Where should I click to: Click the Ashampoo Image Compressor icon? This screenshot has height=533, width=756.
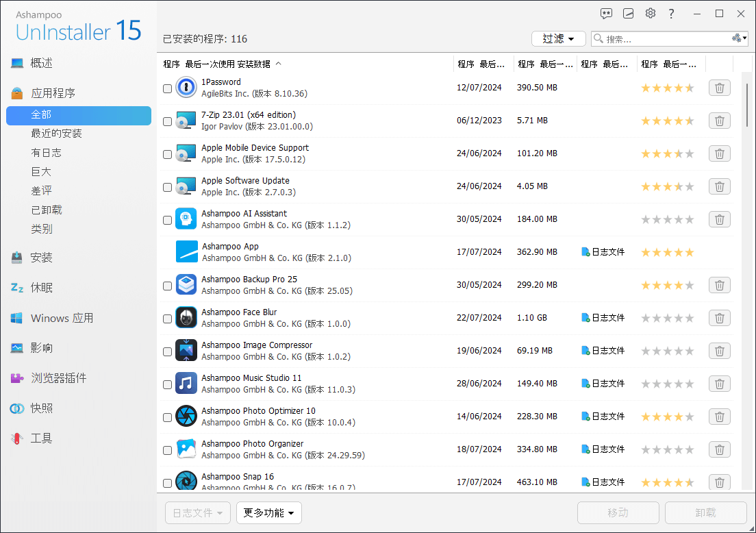click(x=186, y=350)
